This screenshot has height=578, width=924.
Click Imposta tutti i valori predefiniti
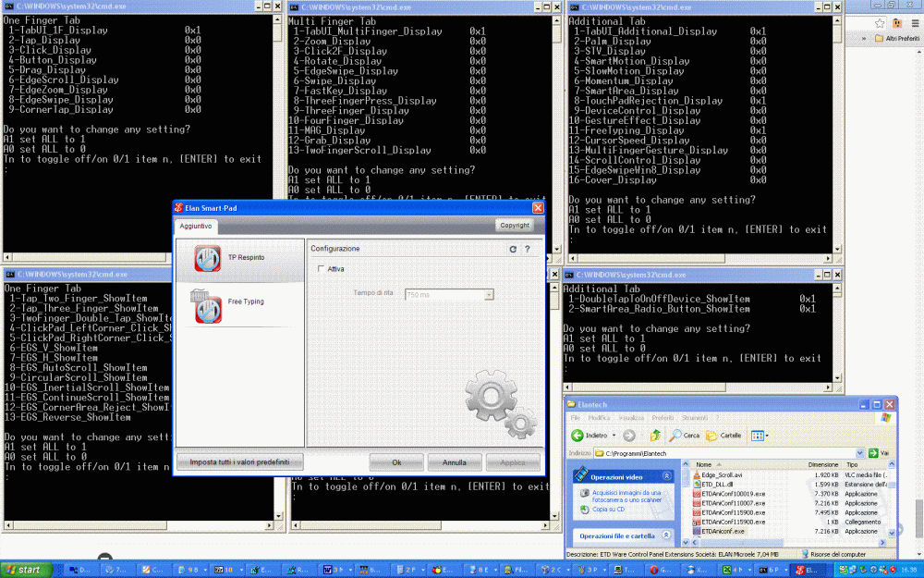click(x=239, y=461)
